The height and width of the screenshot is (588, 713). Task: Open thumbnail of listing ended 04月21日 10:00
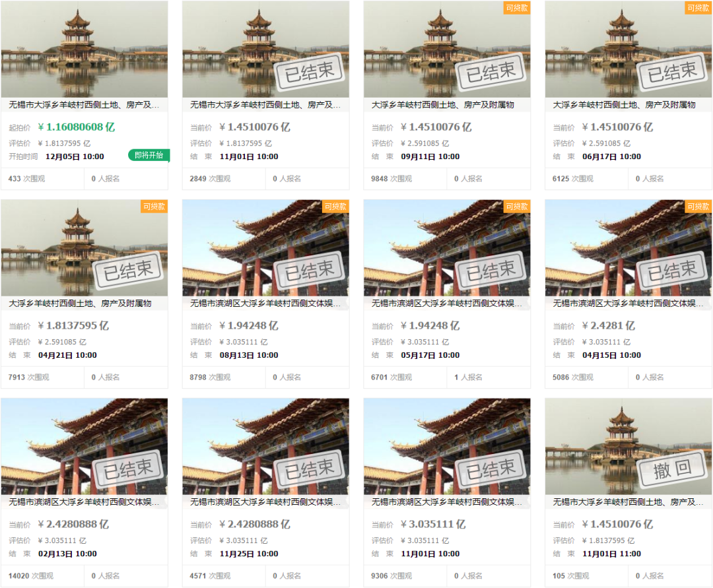(x=84, y=247)
